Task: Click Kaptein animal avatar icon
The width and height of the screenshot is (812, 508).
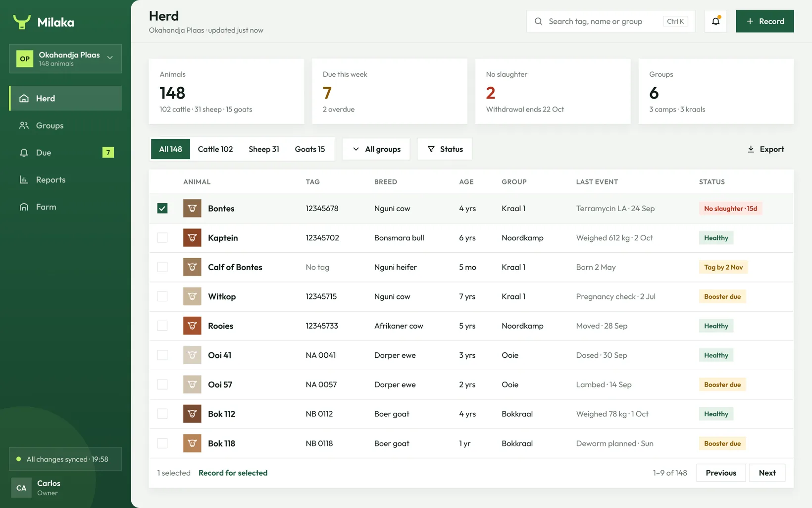Action: click(x=192, y=238)
